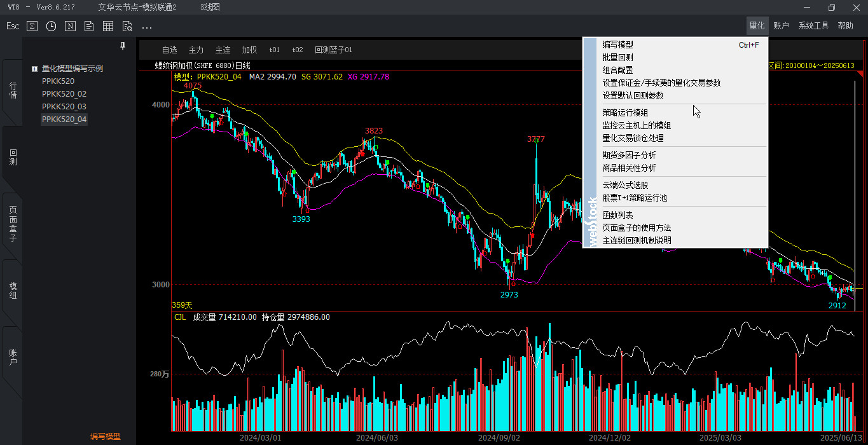The height and width of the screenshot is (445, 868).
Task: Click the table grid icon in toolbar
Action: click(108, 26)
